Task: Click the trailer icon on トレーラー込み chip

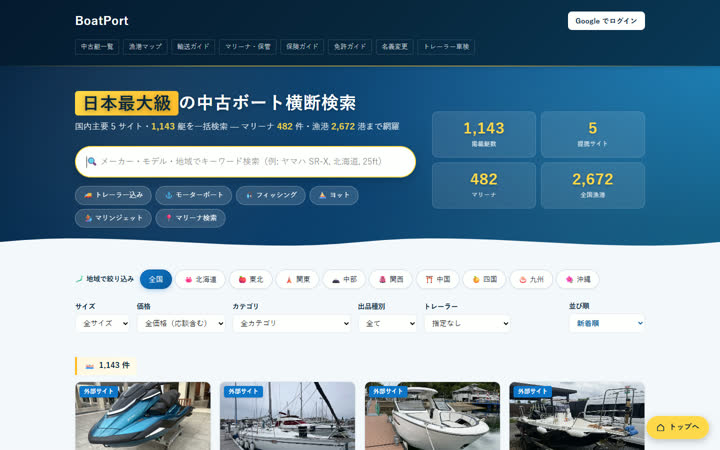Action: click(x=88, y=195)
